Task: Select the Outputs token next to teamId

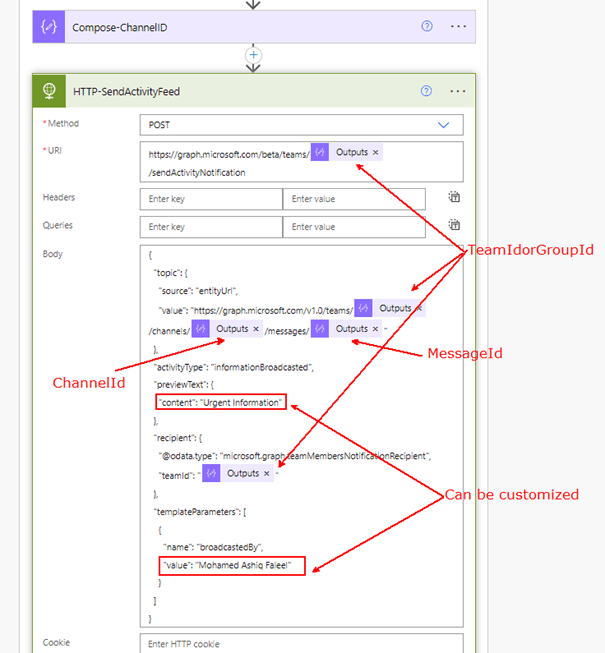Action: (241, 473)
